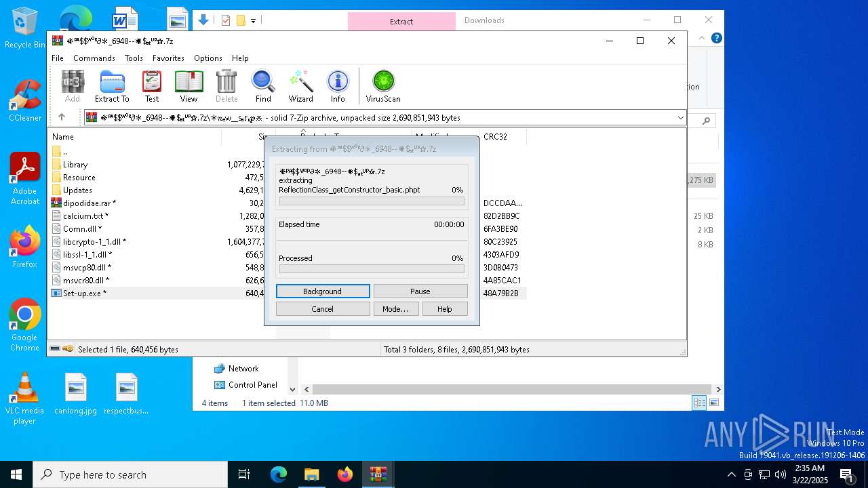Click the Add archive toolbar icon

tap(73, 86)
